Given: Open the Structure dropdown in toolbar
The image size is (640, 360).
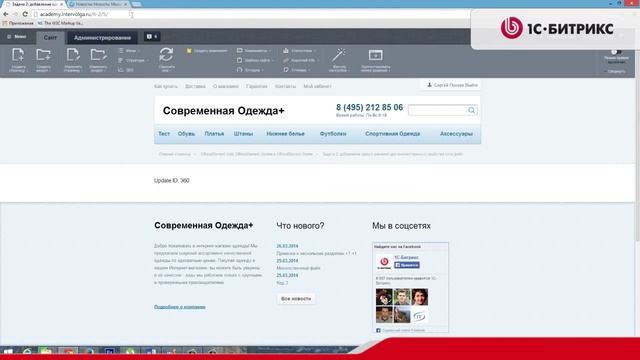Looking at the screenshot, I should (x=133, y=60).
